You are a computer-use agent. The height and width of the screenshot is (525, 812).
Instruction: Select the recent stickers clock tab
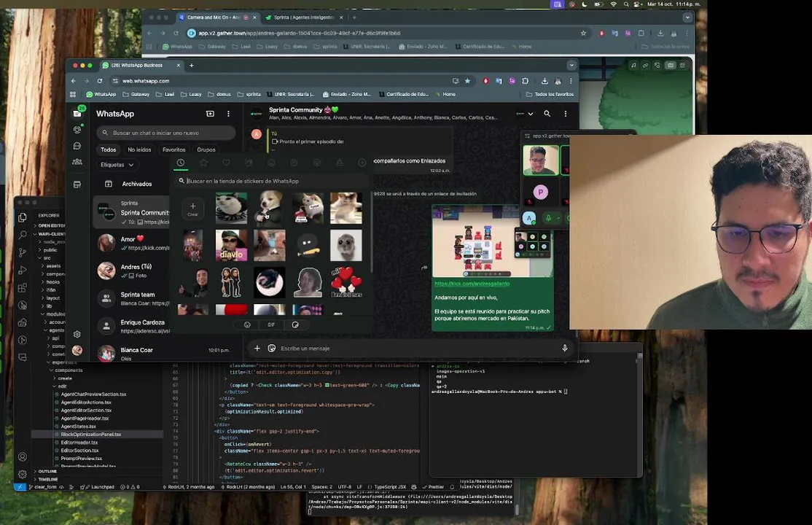(181, 163)
